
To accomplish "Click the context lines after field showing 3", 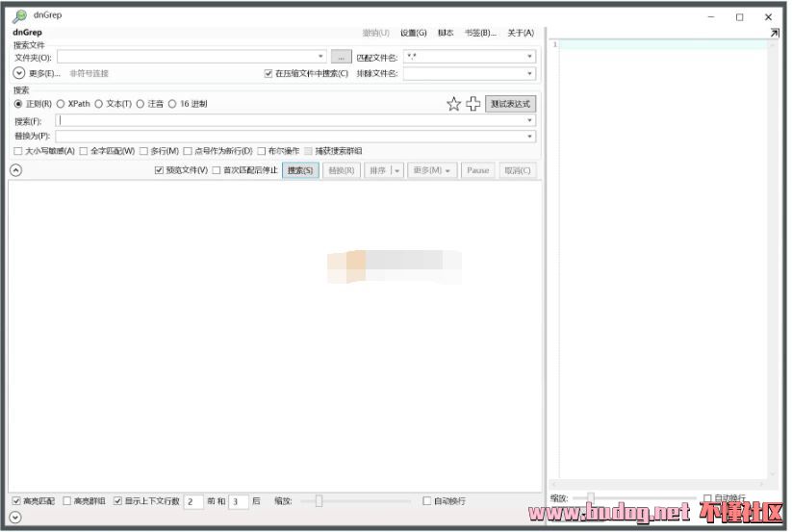I will (240, 504).
